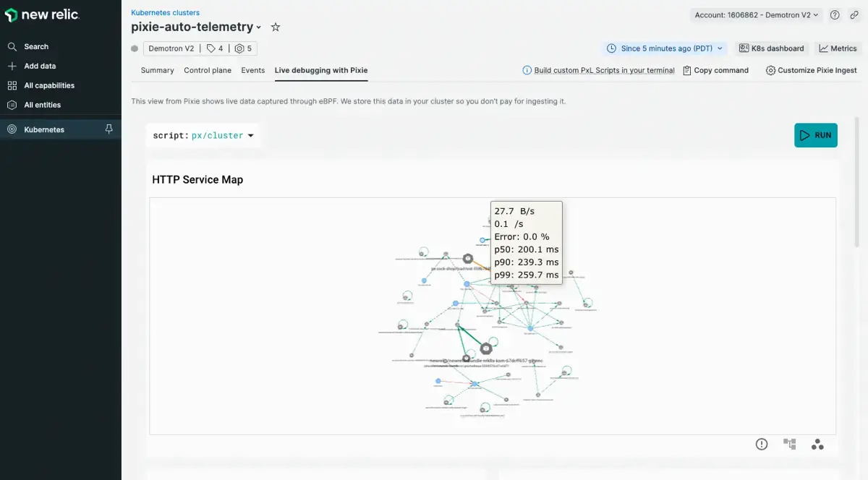Expand the pixie-auto-telemetry cluster name dropdown
This screenshot has height=480, width=868.
[x=259, y=27]
